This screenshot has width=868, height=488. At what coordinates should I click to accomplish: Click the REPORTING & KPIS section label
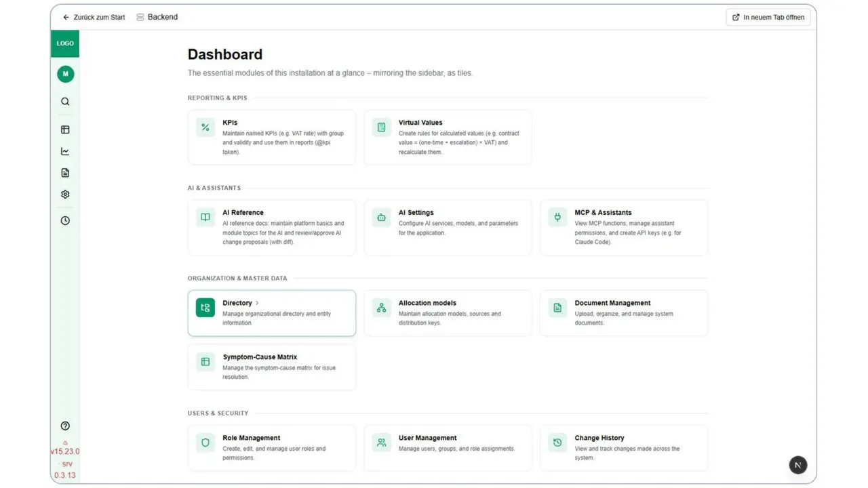[218, 98]
